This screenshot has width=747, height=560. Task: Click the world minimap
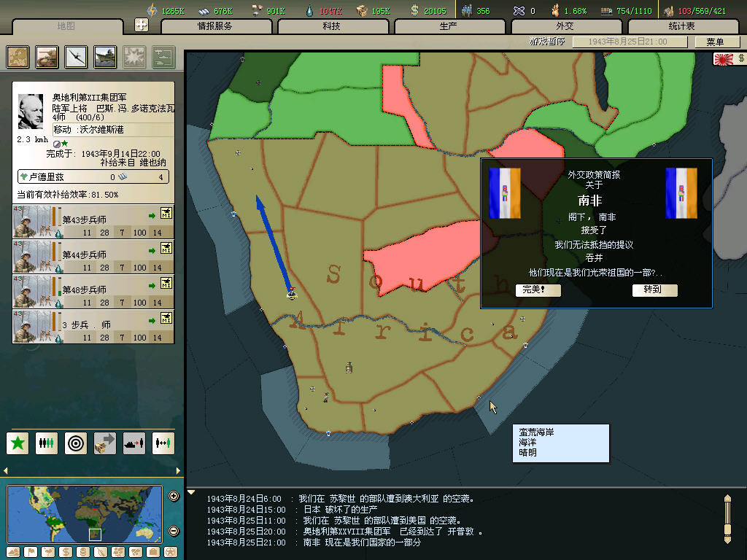85,514
